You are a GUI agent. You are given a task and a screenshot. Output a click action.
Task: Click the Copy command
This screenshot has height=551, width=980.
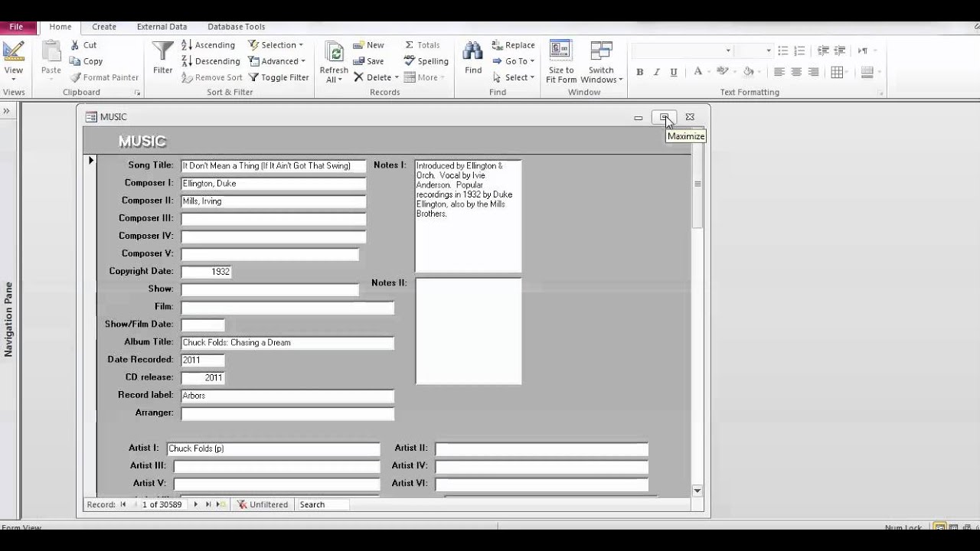(86, 61)
